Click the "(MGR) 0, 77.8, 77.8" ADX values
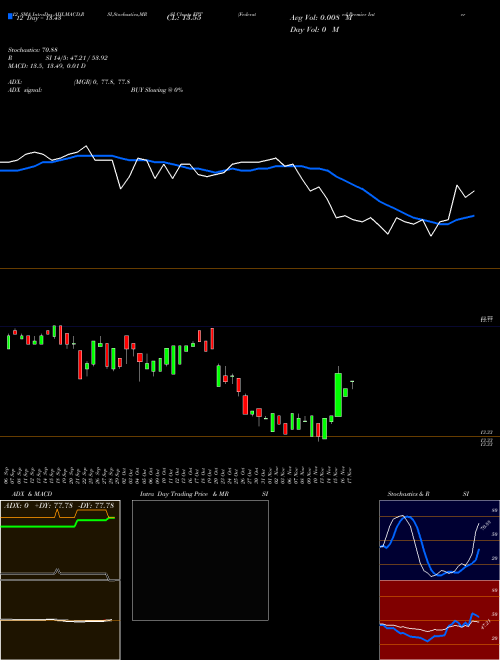The width and height of the screenshot is (500, 660). point(101,82)
